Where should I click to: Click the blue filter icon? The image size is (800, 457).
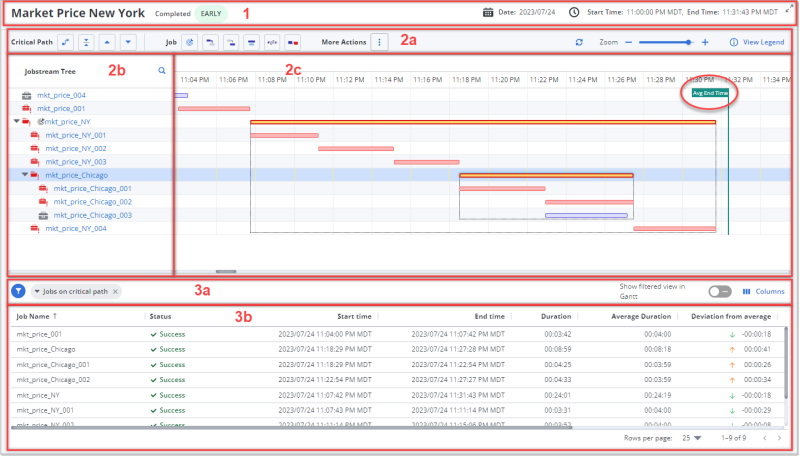[x=19, y=291]
